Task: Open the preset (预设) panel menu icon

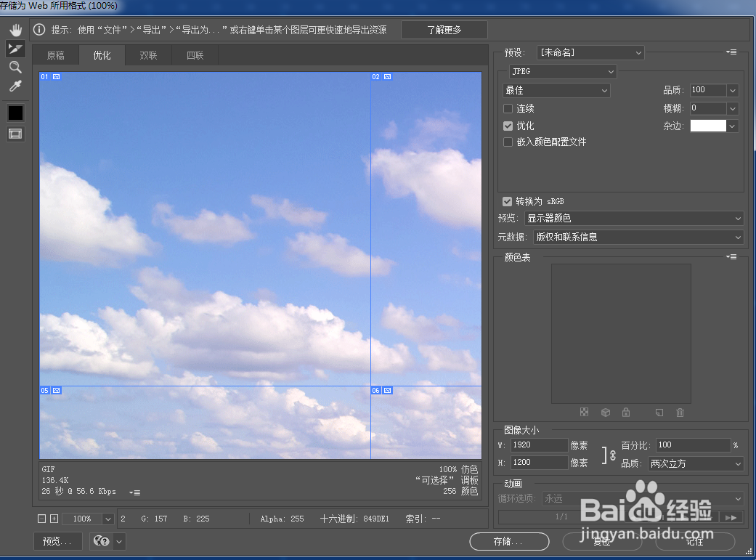Action: [731, 52]
